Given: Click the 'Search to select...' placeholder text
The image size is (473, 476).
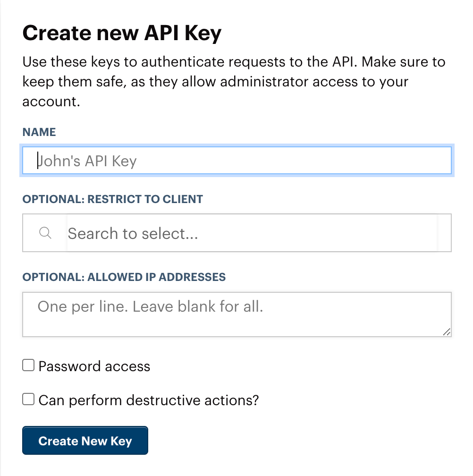Looking at the screenshot, I should (133, 233).
